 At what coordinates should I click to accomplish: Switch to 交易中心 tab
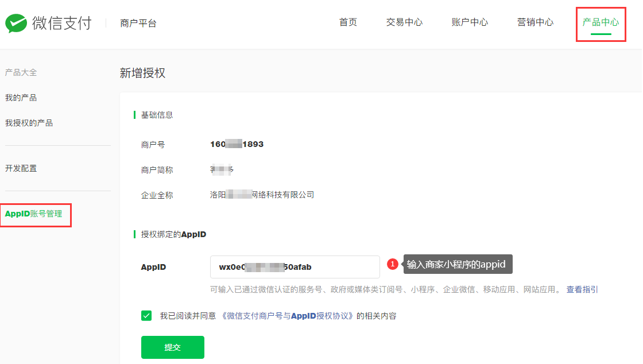point(404,22)
